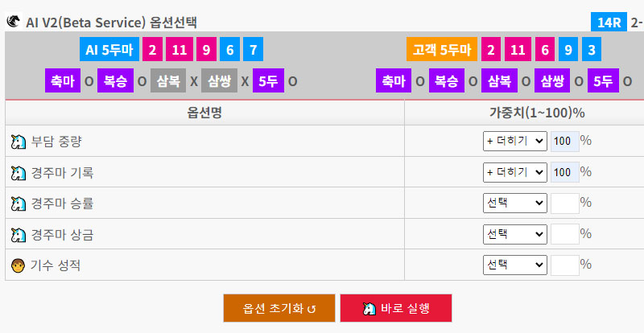Select the blue AI 5두마 label
644x333 pixels.
[109, 49]
